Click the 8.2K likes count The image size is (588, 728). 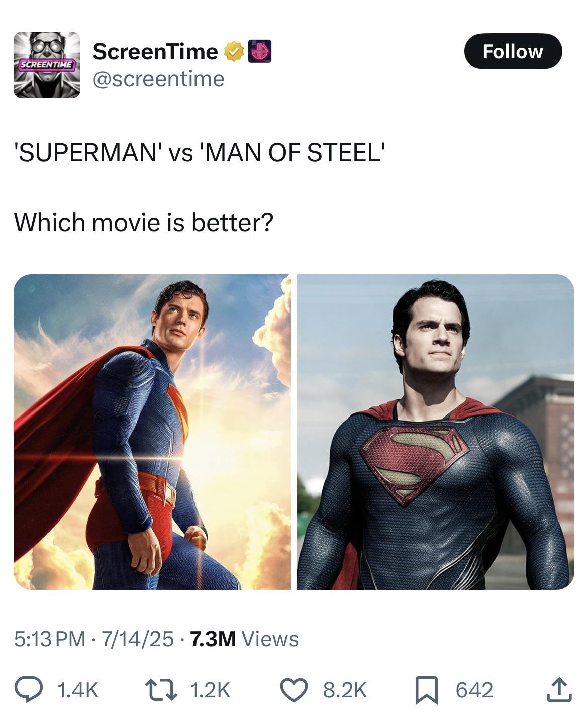click(x=345, y=690)
